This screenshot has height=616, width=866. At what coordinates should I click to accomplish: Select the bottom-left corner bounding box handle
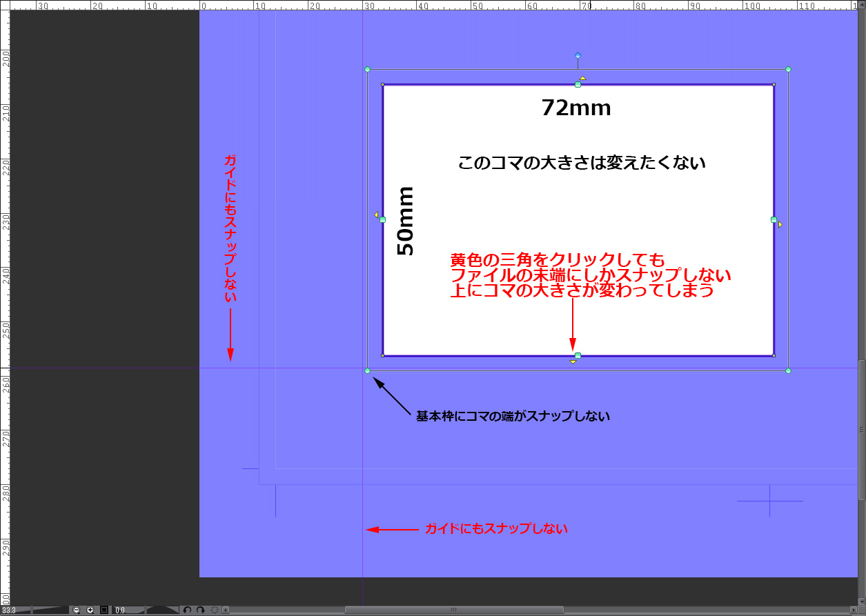(367, 371)
